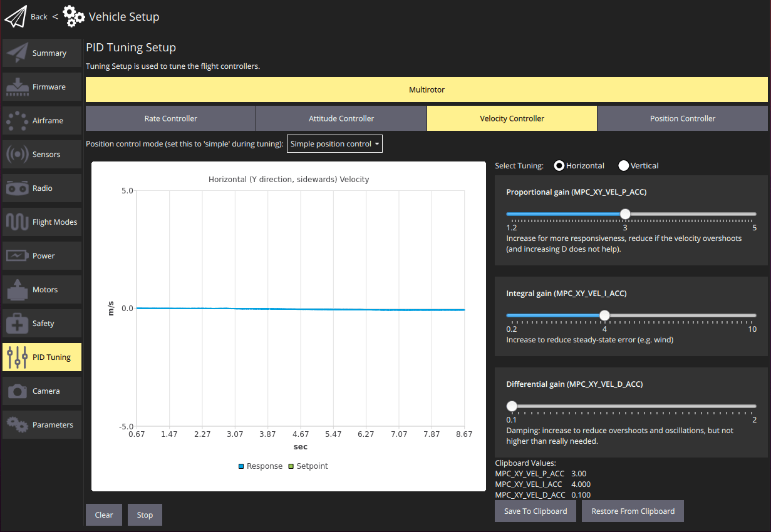Viewport: 771px width, 532px height.
Task: Click the paper plane Back icon
Action: tap(16, 17)
